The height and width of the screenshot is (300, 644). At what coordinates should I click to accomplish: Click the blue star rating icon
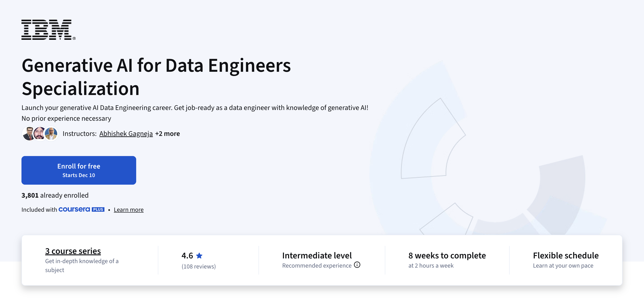click(x=199, y=256)
